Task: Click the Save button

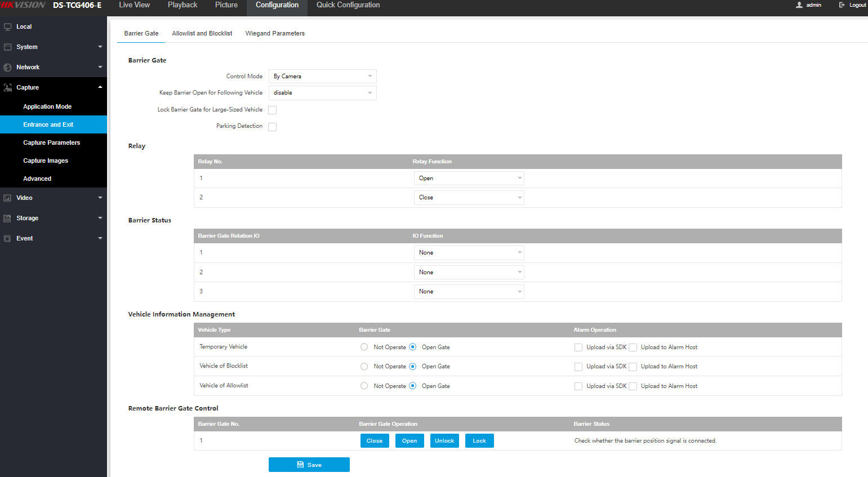Action: [x=309, y=465]
